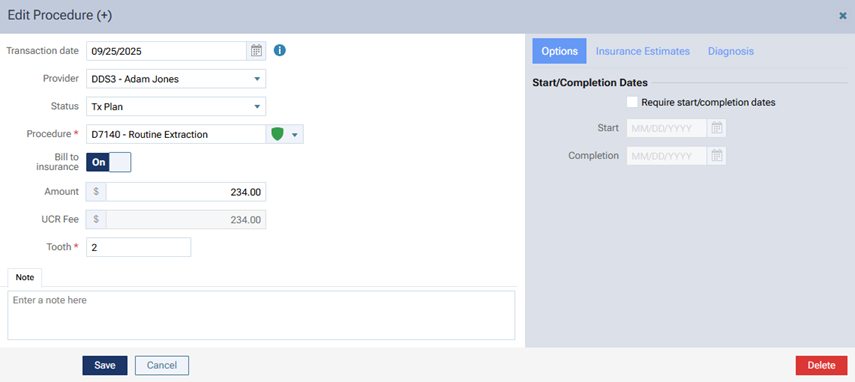The height and width of the screenshot is (382, 855).
Task: Click the blue info icon beside Transaction date
Action: tap(280, 51)
